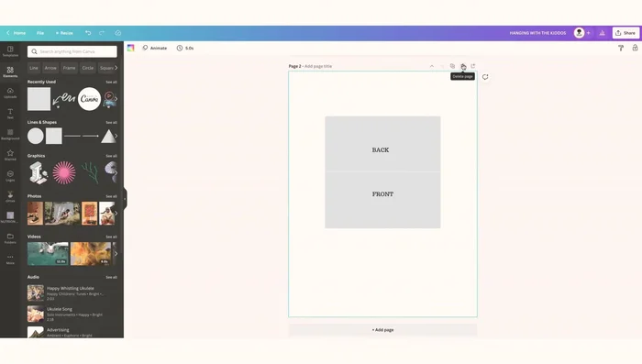
Task: Select the Ukulele Song audio track
Action: coord(72,314)
